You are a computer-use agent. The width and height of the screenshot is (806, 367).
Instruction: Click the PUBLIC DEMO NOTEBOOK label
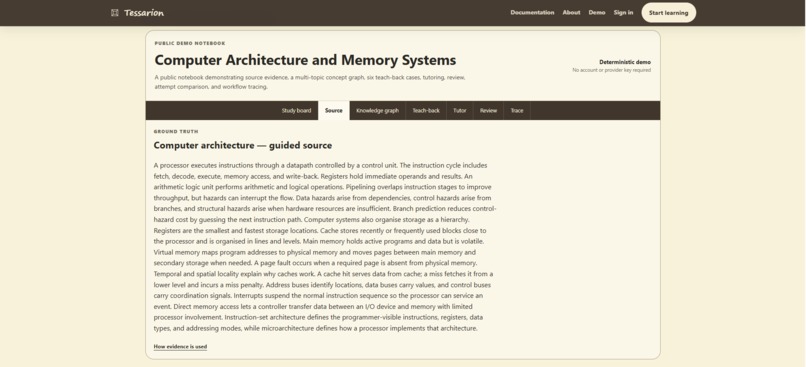[x=190, y=43]
